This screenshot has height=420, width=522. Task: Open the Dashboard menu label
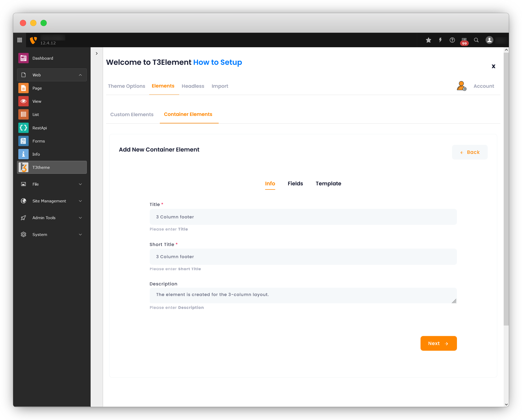click(43, 58)
